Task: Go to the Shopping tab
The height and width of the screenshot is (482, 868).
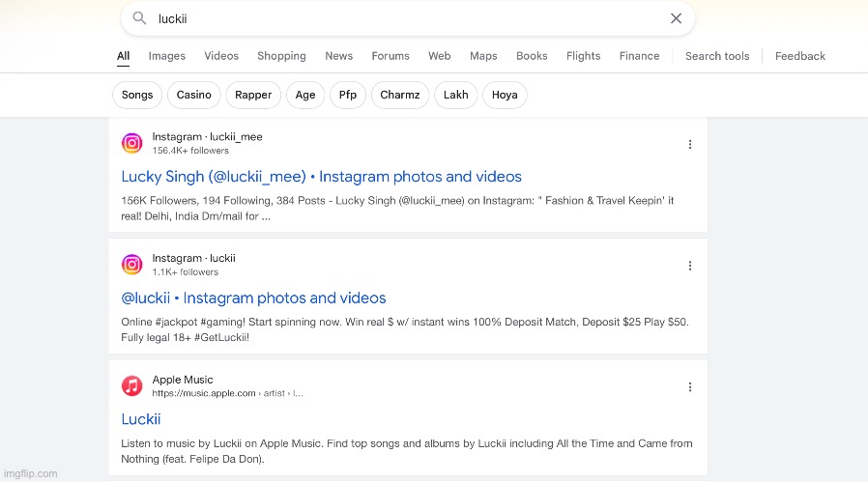Action: click(281, 56)
